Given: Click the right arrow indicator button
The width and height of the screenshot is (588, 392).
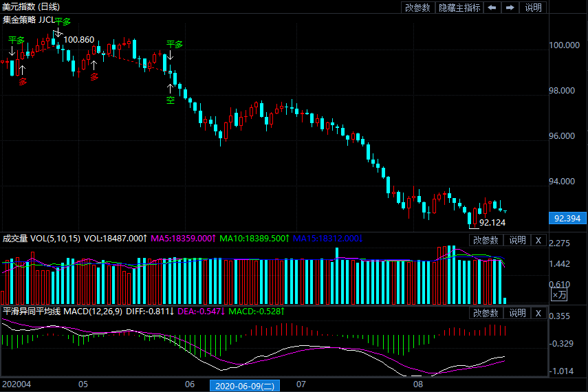Looking at the screenshot, I should click(x=510, y=8).
